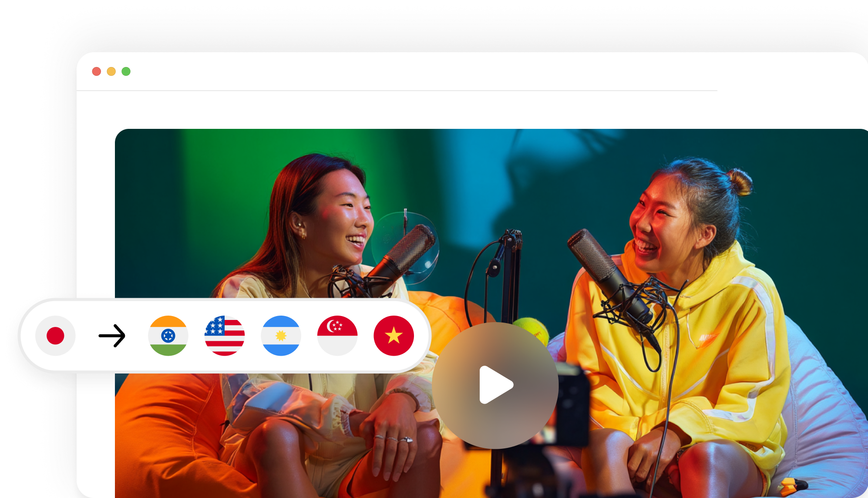Click the empty window title bar area
Image resolution: width=868 pixels, height=498 pixels.
tap(392, 71)
